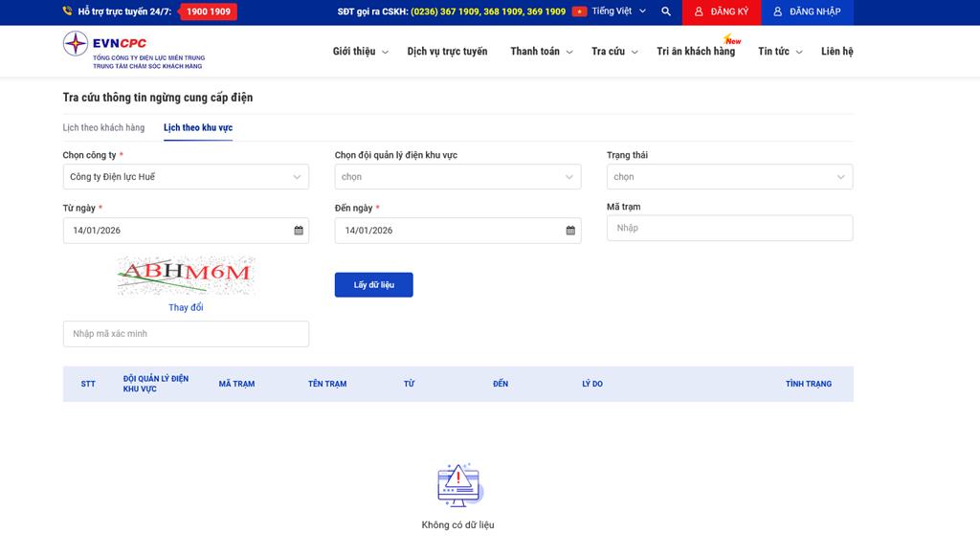The width and height of the screenshot is (980, 555).
Task: Open the calendar icon for Từ ngày
Action: point(299,231)
